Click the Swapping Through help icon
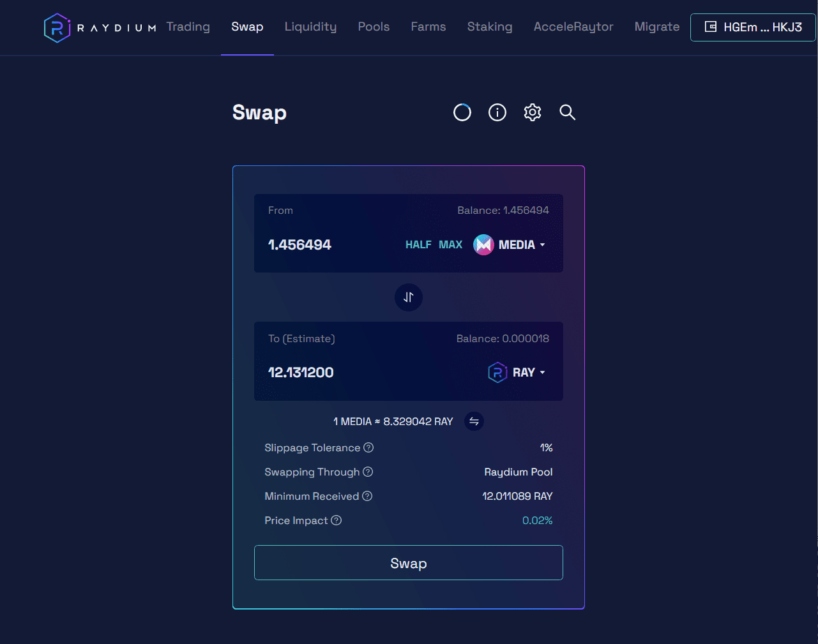This screenshot has height=644, width=818. (368, 472)
